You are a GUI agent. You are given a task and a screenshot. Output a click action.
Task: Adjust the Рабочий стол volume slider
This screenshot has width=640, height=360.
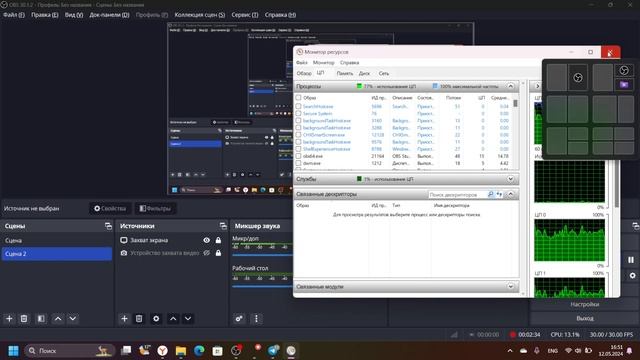262,287
